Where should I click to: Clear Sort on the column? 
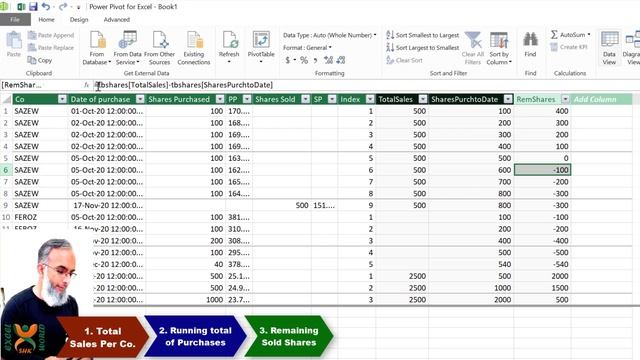pyautogui.click(x=404, y=60)
